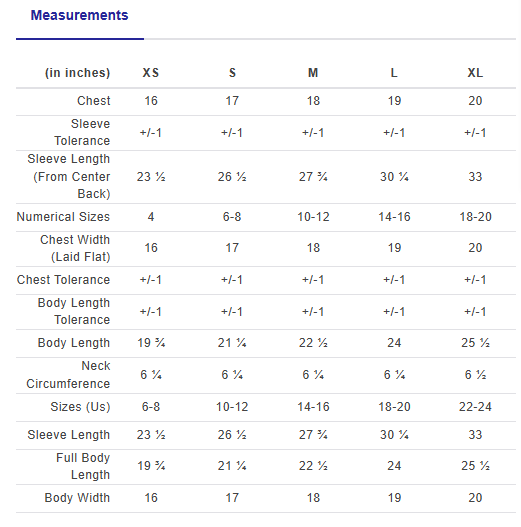
Task: Click the M size column header
Action: point(313,73)
